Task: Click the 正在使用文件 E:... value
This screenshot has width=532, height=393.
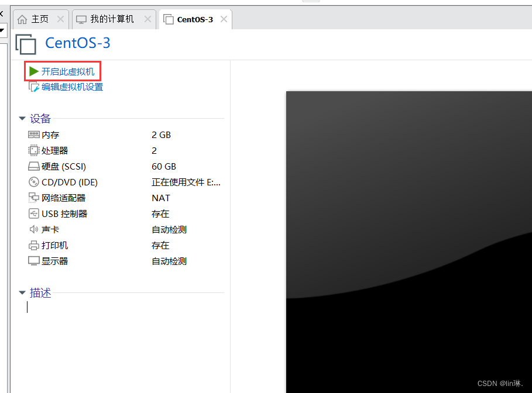Action: (186, 182)
